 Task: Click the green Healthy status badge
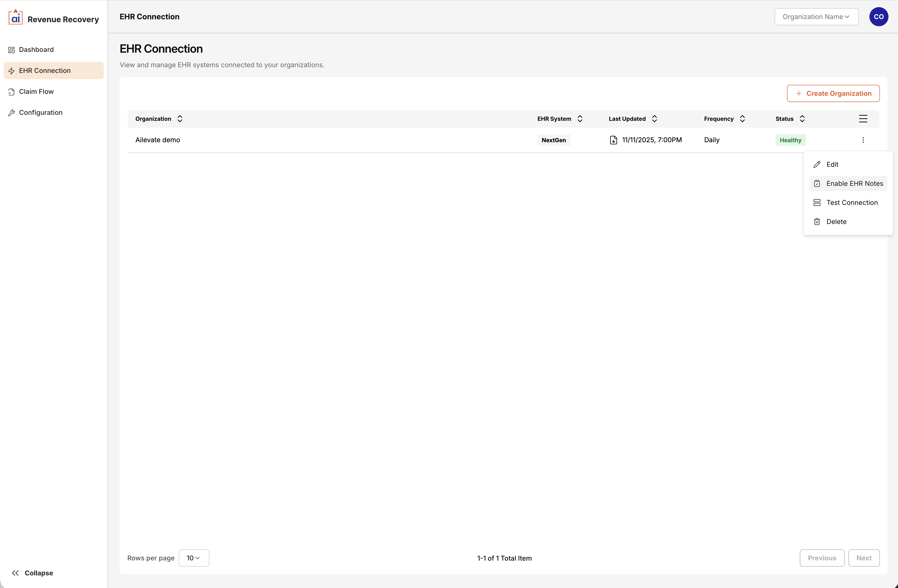[x=790, y=140]
